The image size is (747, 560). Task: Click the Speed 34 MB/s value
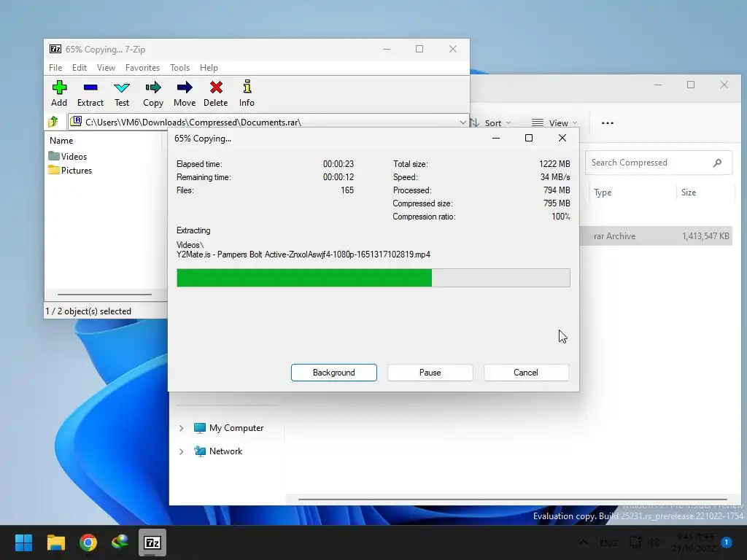(555, 177)
